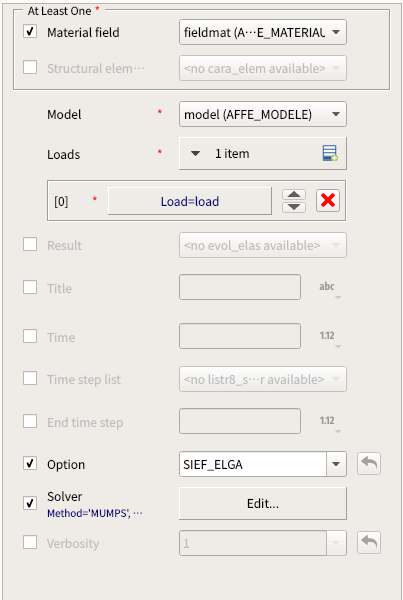
Task: Move load item down with arrow
Action: click(294, 207)
